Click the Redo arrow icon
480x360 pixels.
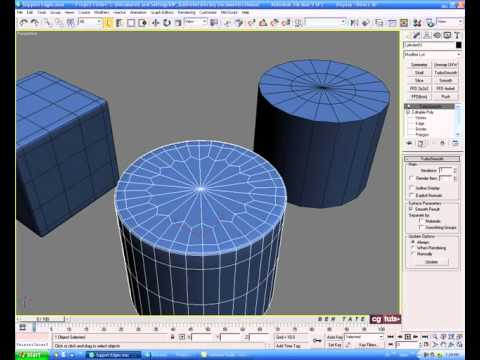pyautogui.click(x=35, y=22)
